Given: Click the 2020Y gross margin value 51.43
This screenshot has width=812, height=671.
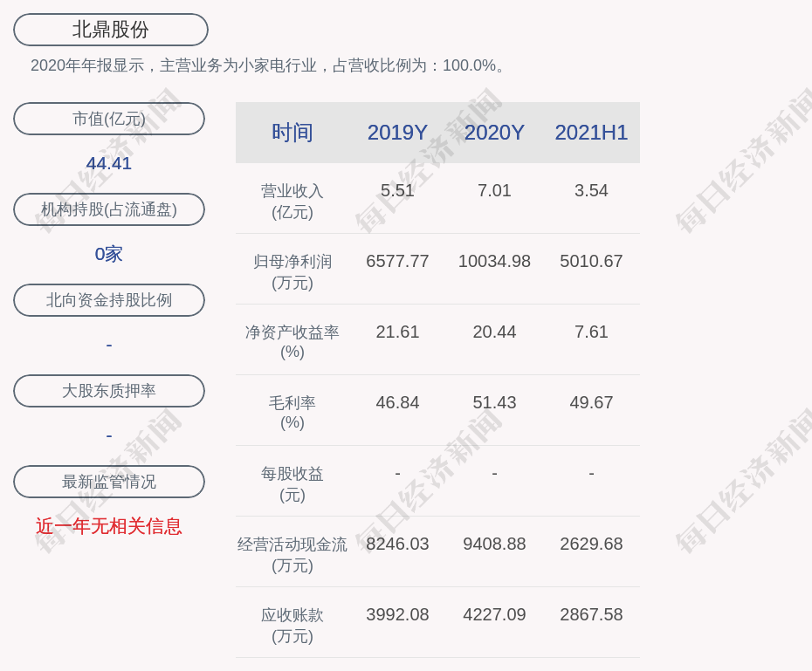Looking at the screenshot, I should (x=494, y=402).
